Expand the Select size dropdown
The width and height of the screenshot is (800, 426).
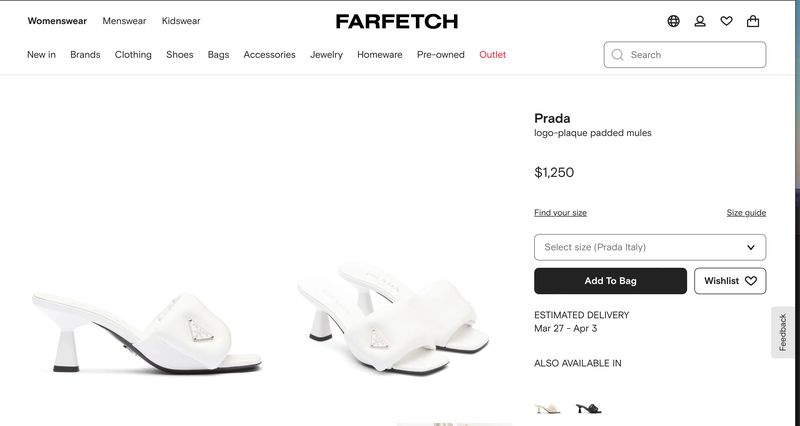point(650,247)
